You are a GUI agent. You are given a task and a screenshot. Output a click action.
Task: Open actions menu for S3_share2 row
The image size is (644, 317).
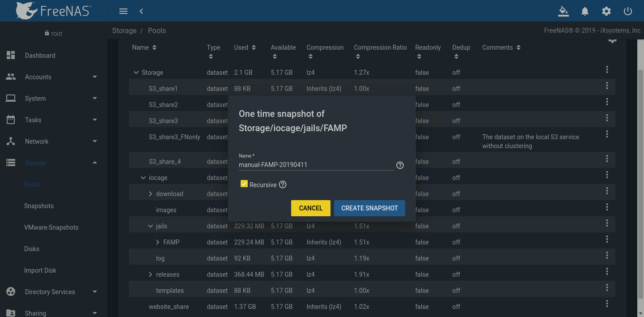[607, 102]
